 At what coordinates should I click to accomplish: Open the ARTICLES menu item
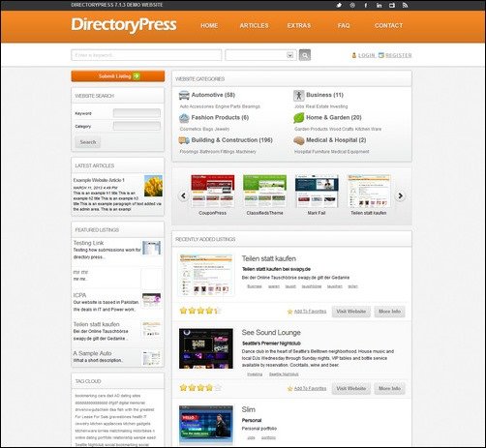tap(254, 26)
